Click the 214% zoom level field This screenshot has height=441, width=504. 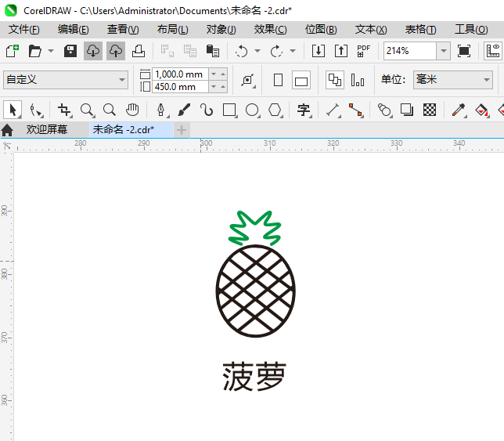point(410,51)
